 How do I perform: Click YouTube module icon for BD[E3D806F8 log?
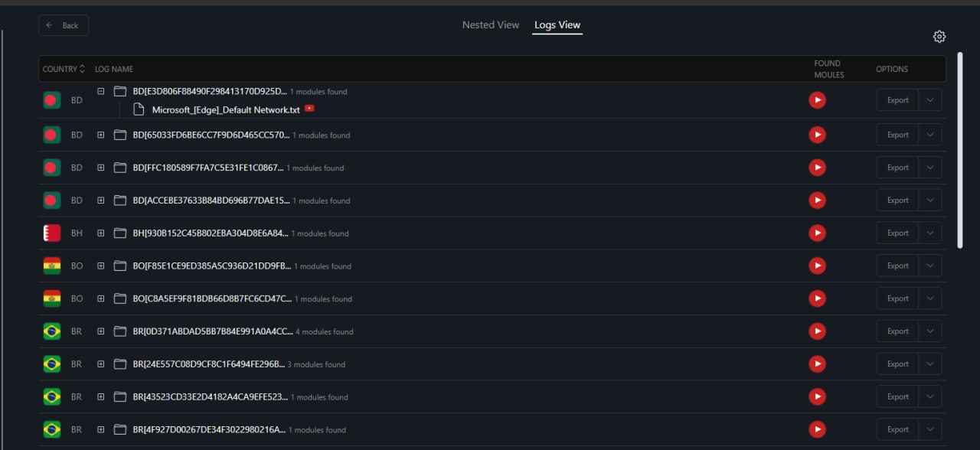[x=817, y=99]
